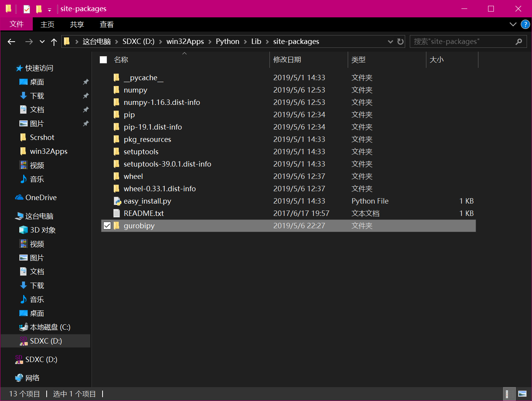
Task: Click Lib in the address breadcrumb
Action: [x=256, y=42]
